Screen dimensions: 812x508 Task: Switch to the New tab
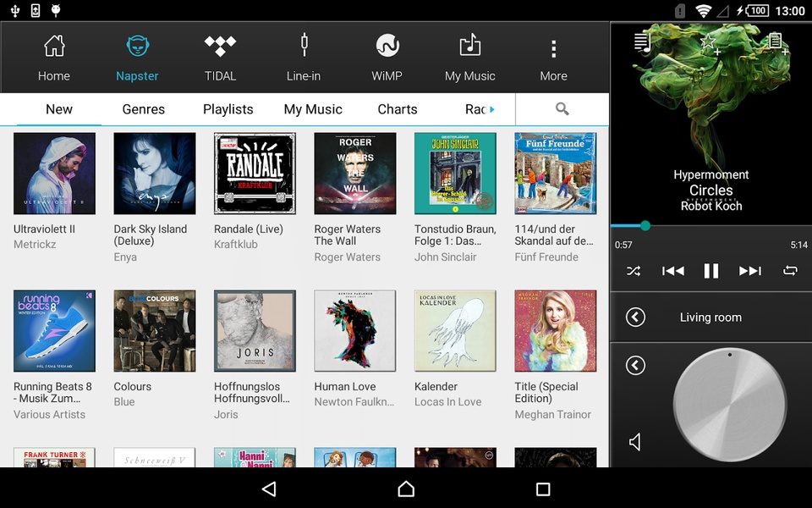(x=59, y=109)
